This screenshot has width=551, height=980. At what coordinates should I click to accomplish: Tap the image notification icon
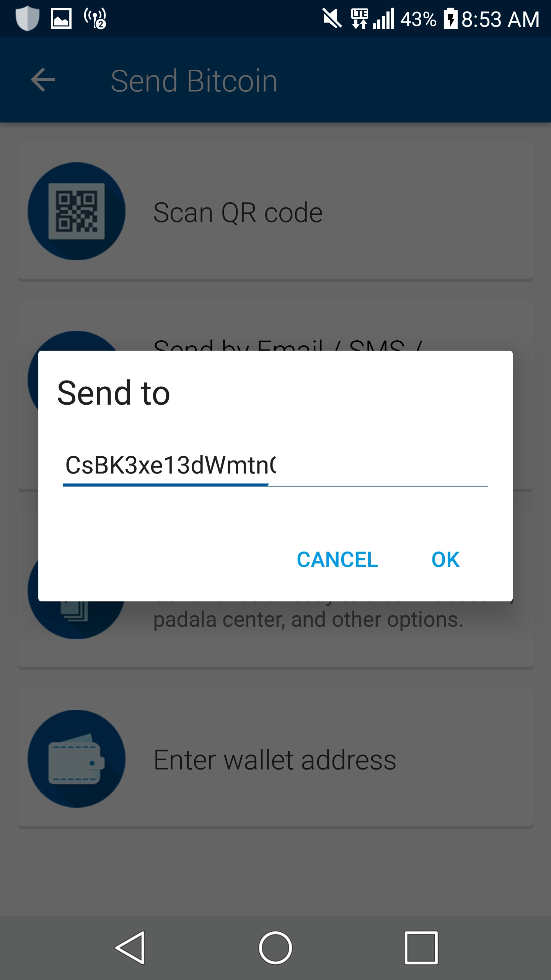pos(61,18)
